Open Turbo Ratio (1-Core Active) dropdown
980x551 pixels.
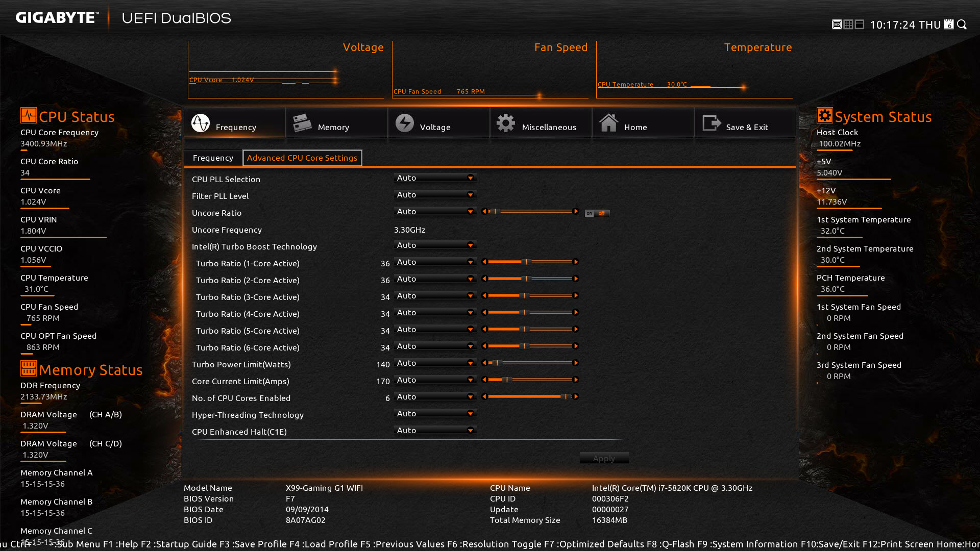[435, 262]
